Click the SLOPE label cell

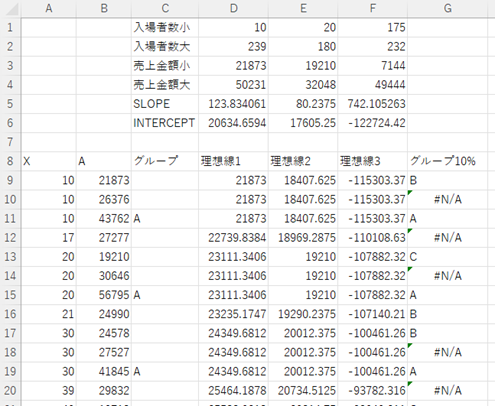(x=165, y=104)
